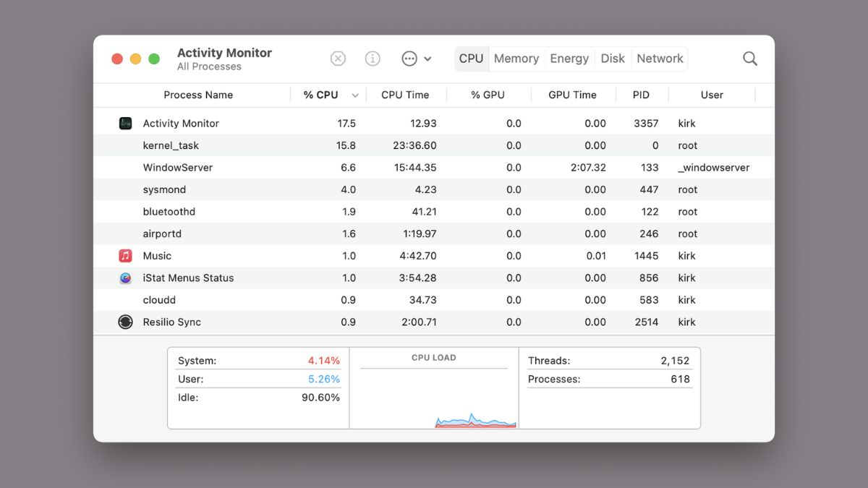Viewport: 868px width, 488px height.
Task: Select the bluetoothd process row
Action: coord(434,212)
